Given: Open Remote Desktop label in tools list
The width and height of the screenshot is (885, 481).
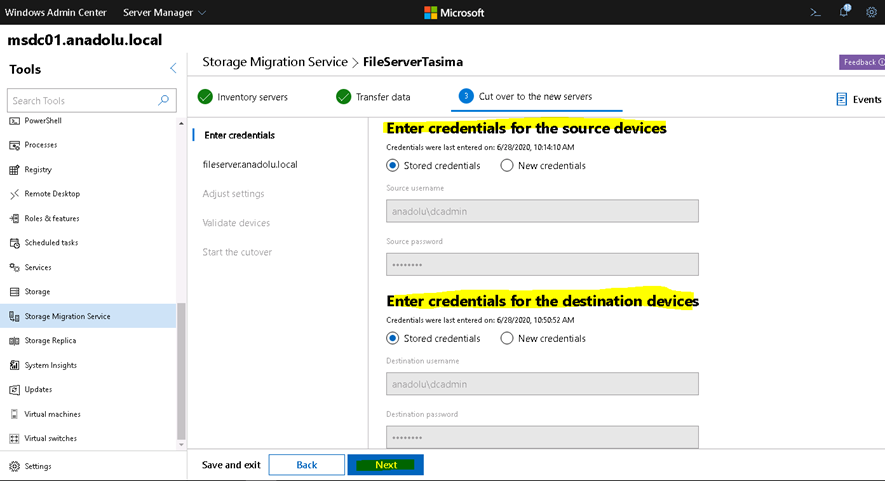Looking at the screenshot, I should pos(52,194).
